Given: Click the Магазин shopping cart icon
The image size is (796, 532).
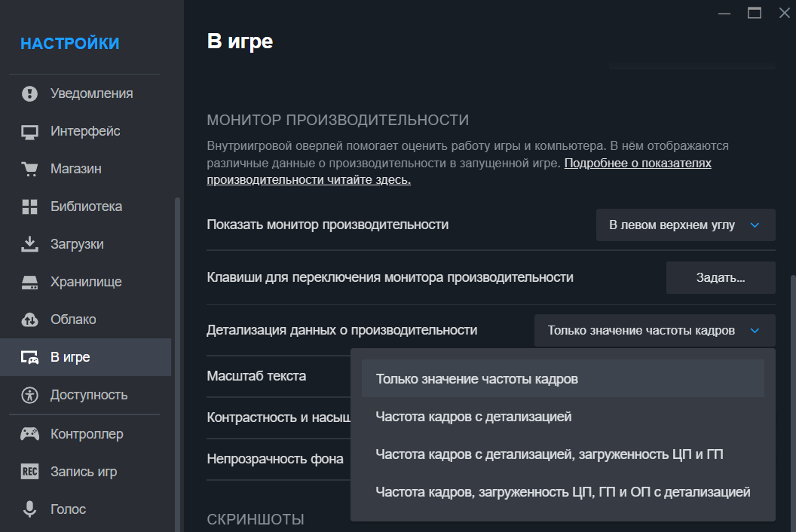Looking at the screenshot, I should (x=30, y=169).
